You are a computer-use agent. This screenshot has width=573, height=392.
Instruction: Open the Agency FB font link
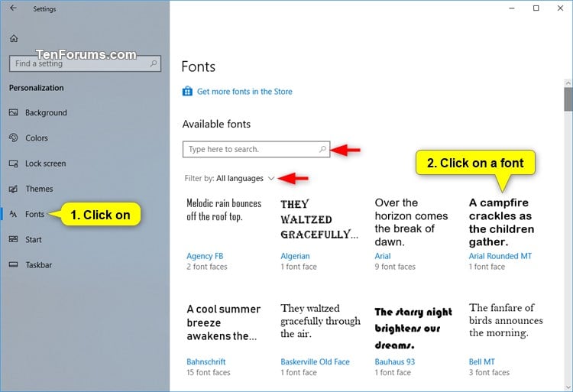pos(205,256)
